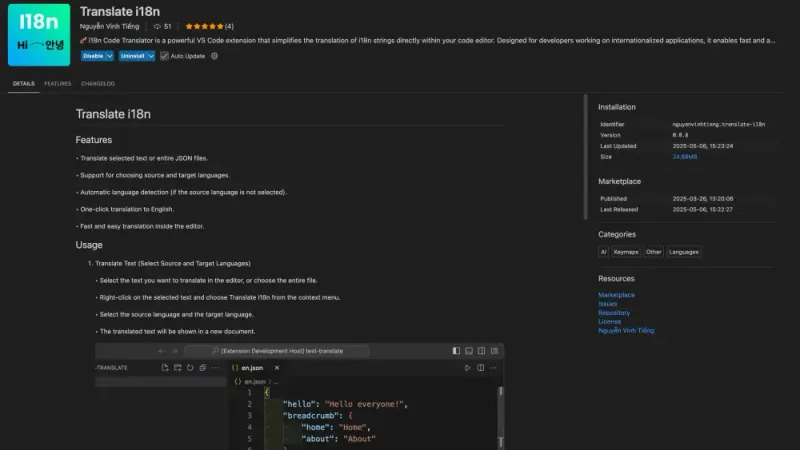Click customize layout icon in embedded window

494,351
